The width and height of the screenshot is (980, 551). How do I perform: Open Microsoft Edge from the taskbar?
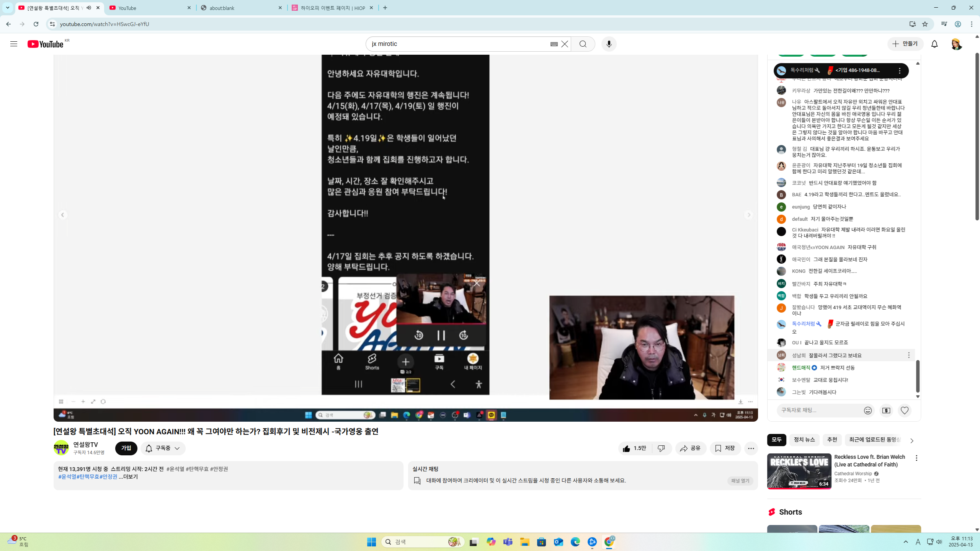[x=575, y=542]
